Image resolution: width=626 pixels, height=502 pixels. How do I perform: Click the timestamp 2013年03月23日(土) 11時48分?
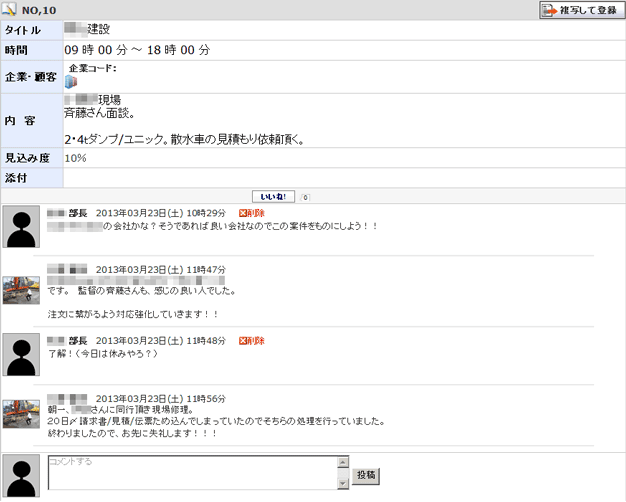coord(161,341)
